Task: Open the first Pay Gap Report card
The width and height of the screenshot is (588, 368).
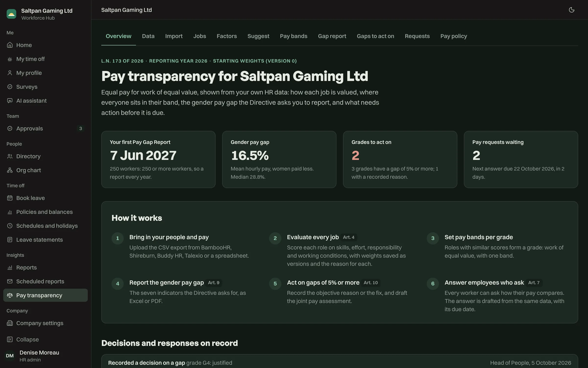Action: point(158,159)
